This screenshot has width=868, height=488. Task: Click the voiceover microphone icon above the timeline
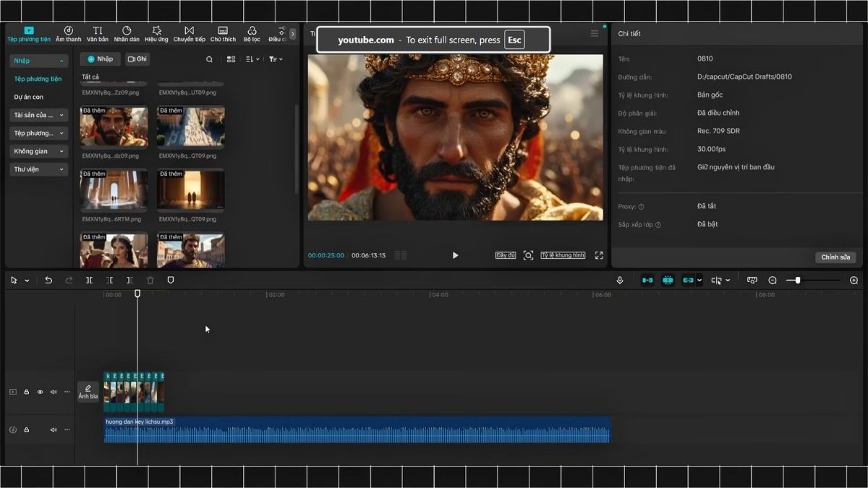coord(620,280)
